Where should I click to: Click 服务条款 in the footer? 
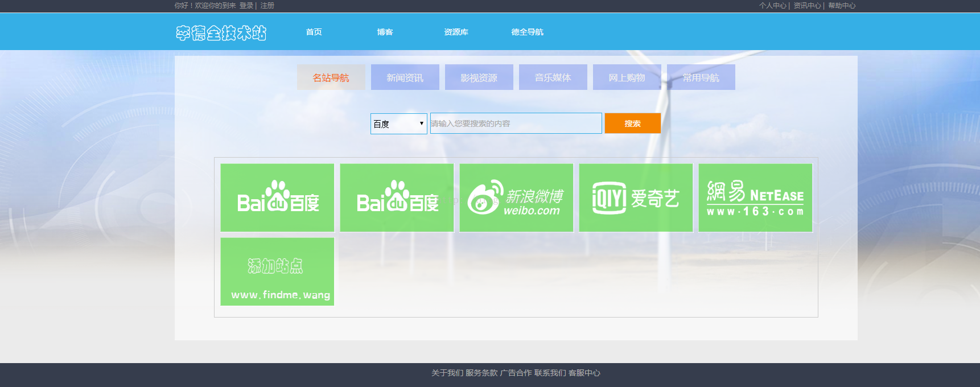tap(481, 373)
